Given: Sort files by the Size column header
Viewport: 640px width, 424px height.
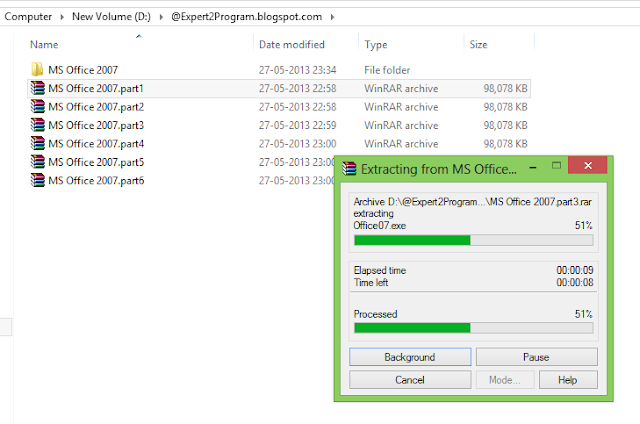Looking at the screenshot, I should [x=478, y=44].
